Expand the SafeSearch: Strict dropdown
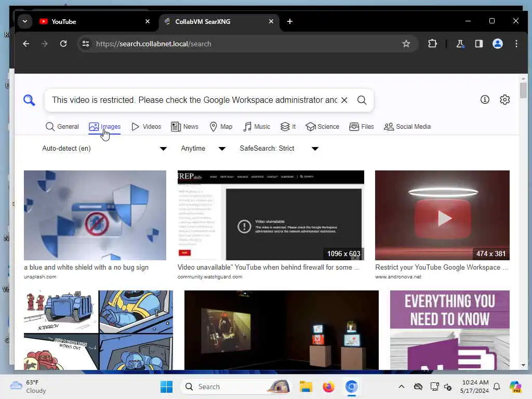Image resolution: width=532 pixels, height=399 pixels. [x=279, y=149]
